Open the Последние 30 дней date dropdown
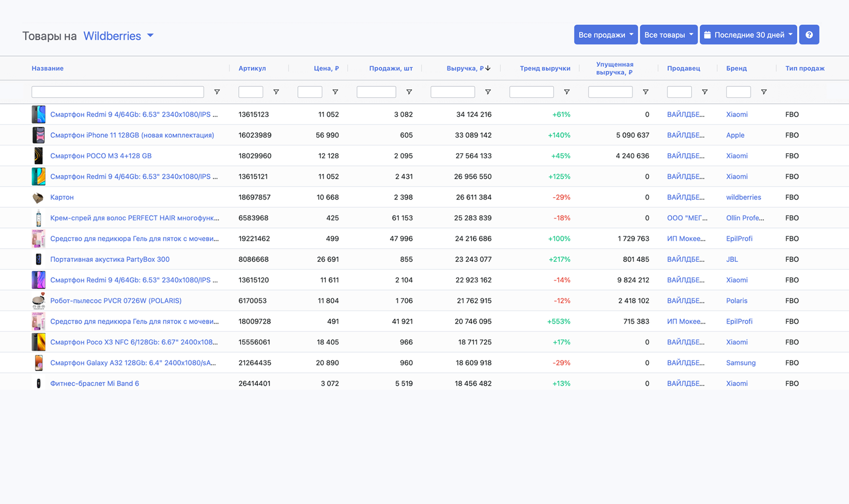Image resolution: width=849 pixels, height=504 pixels. click(748, 35)
